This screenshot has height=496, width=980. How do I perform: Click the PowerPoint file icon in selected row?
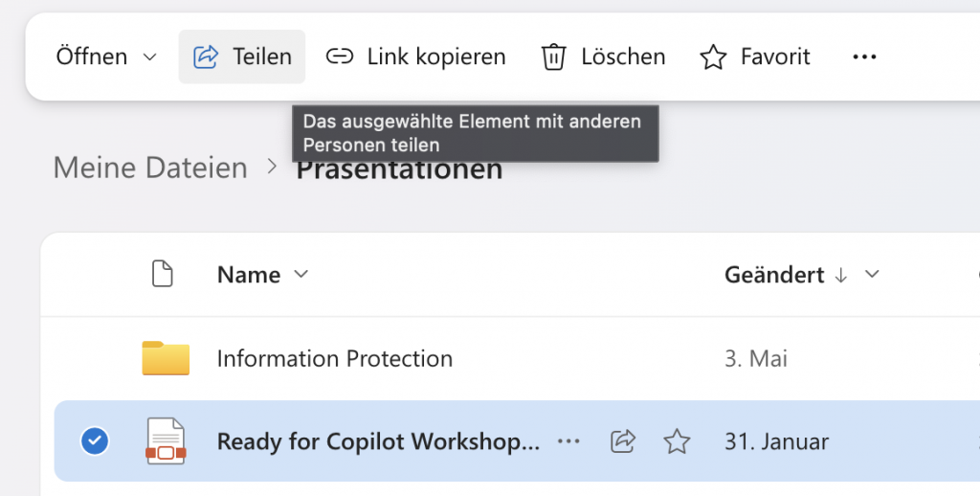click(165, 441)
